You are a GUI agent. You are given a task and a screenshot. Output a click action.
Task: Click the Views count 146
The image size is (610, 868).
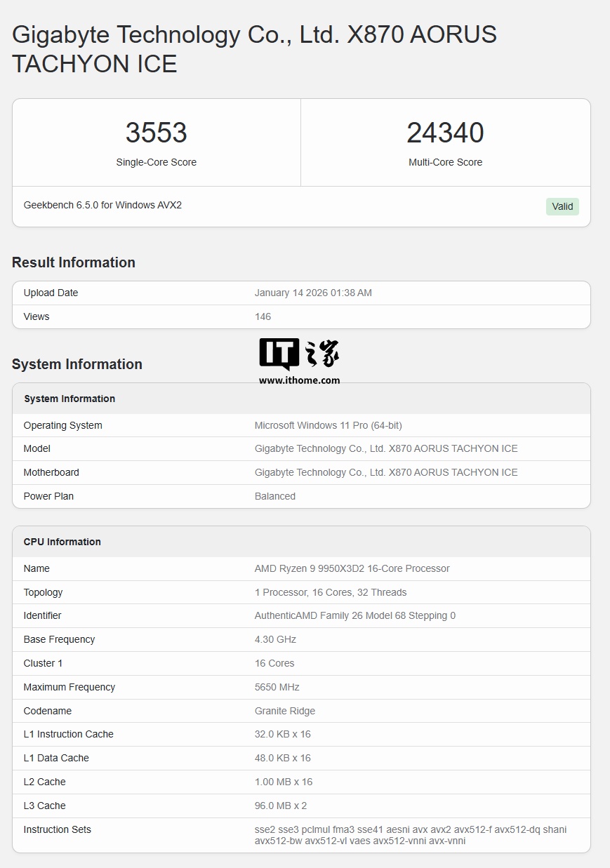(263, 316)
